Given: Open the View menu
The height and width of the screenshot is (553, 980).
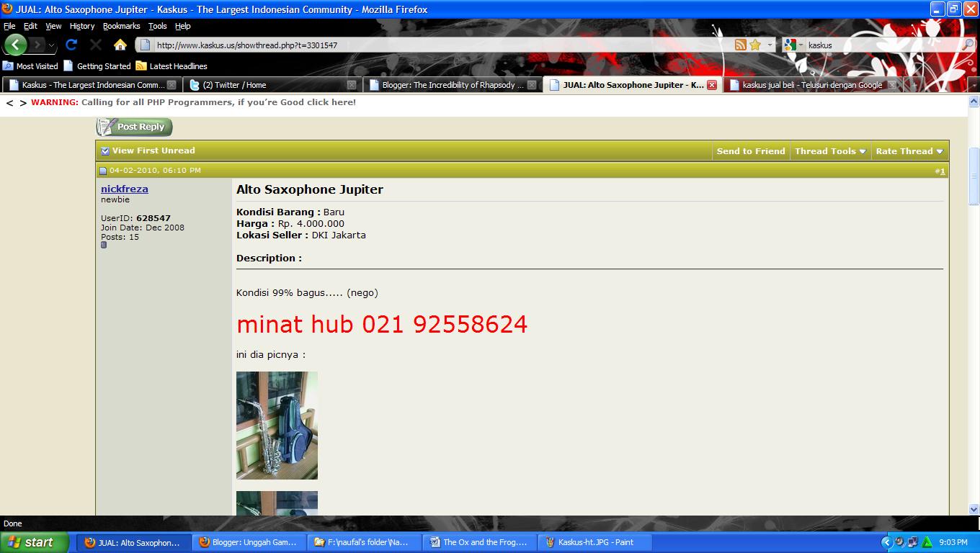Looking at the screenshot, I should [x=54, y=26].
